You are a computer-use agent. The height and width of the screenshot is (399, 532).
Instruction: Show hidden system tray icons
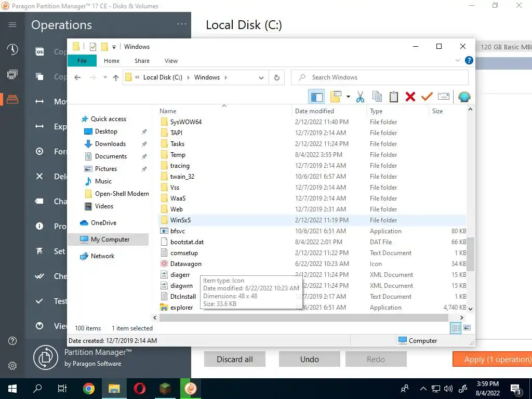[423, 389]
